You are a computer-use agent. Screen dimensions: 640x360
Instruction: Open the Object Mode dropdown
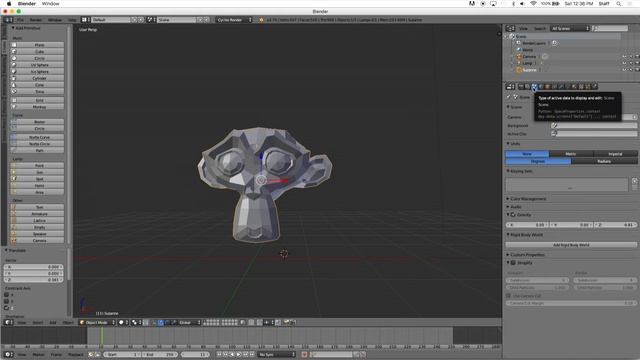click(98, 322)
